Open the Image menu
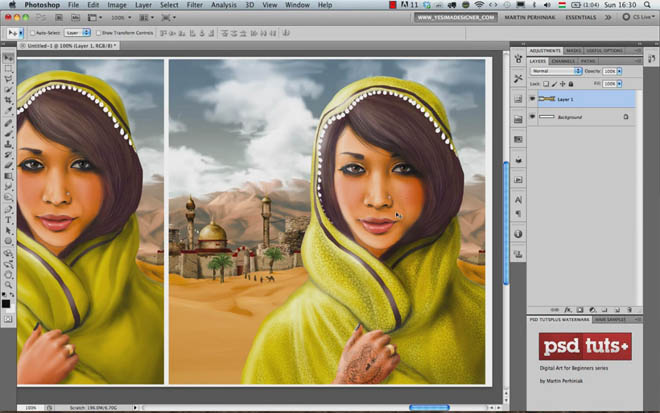This screenshot has width=660, height=413. click(x=117, y=5)
